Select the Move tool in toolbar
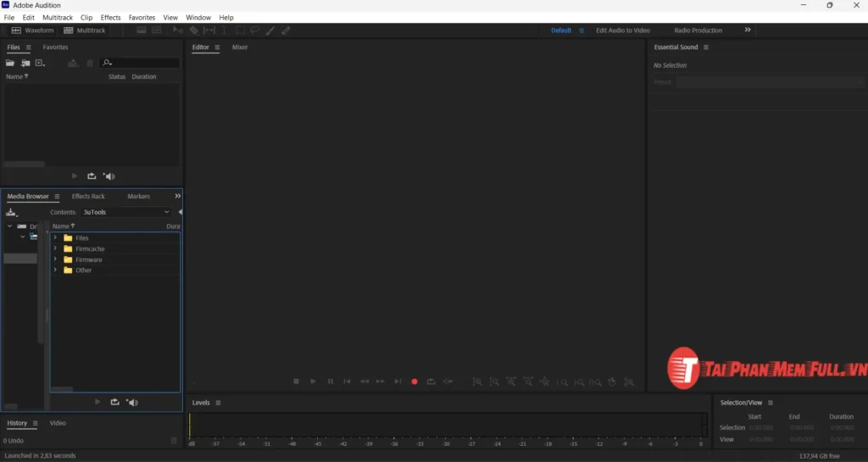 [x=178, y=31]
